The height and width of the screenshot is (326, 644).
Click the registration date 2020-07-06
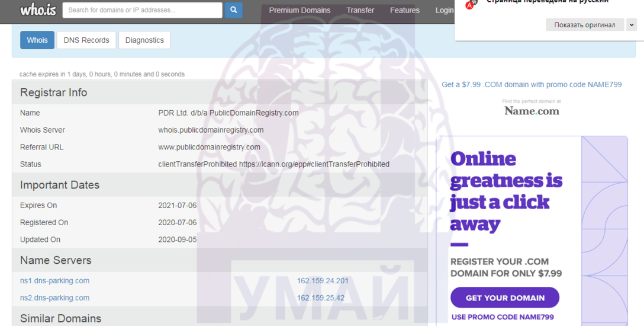coord(178,222)
